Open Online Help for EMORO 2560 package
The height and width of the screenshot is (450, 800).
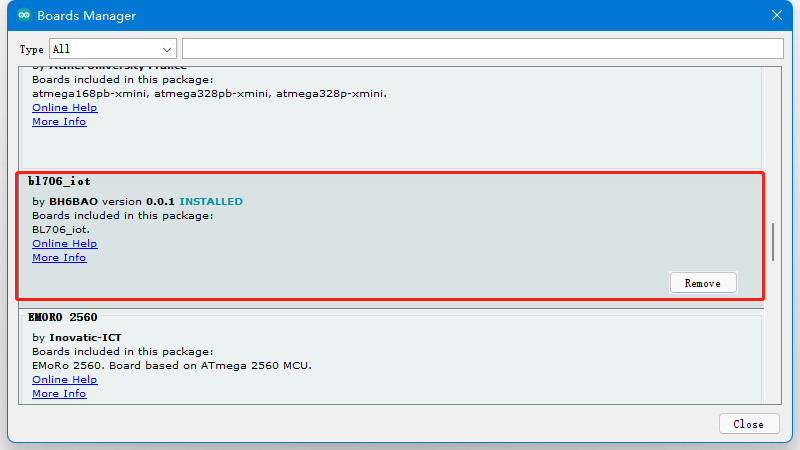click(65, 380)
